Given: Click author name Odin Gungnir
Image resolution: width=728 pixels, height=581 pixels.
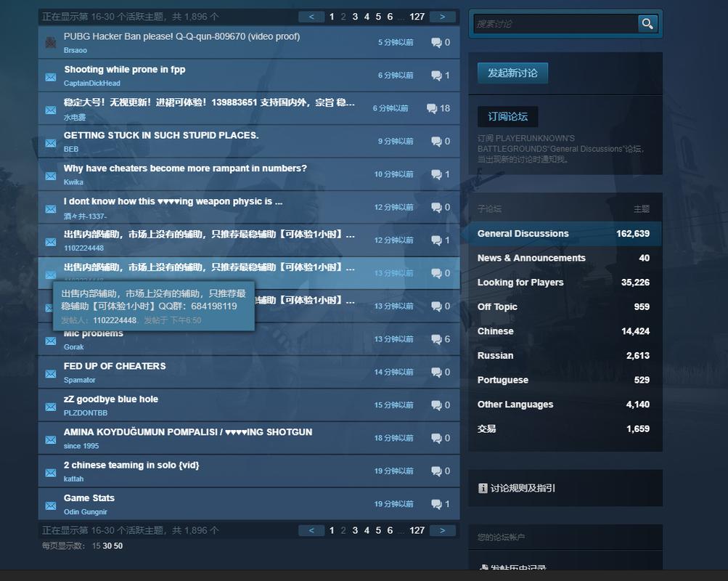Looking at the screenshot, I should 86,512.
